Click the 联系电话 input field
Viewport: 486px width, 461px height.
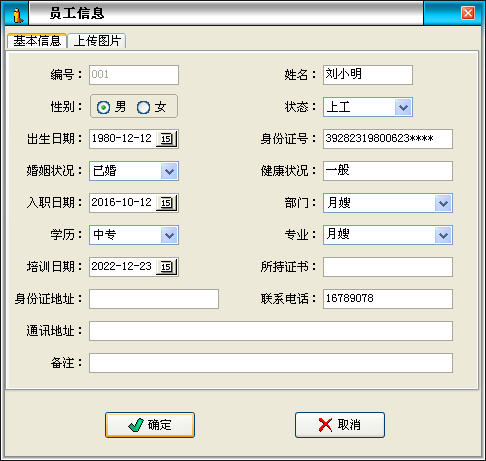pyautogui.click(x=388, y=299)
